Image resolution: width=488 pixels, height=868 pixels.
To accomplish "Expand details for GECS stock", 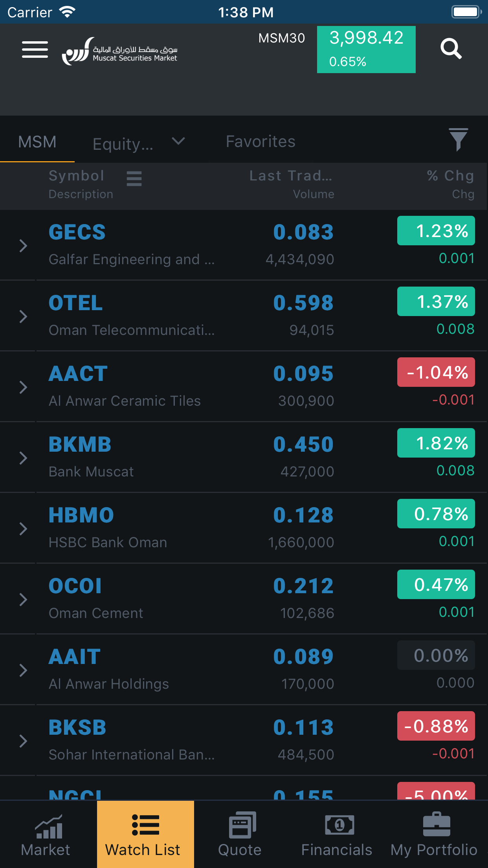I will (x=23, y=245).
